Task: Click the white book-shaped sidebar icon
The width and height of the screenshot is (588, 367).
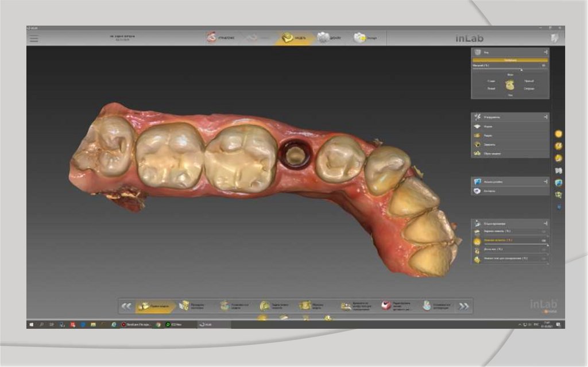Action: [x=558, y=171]
